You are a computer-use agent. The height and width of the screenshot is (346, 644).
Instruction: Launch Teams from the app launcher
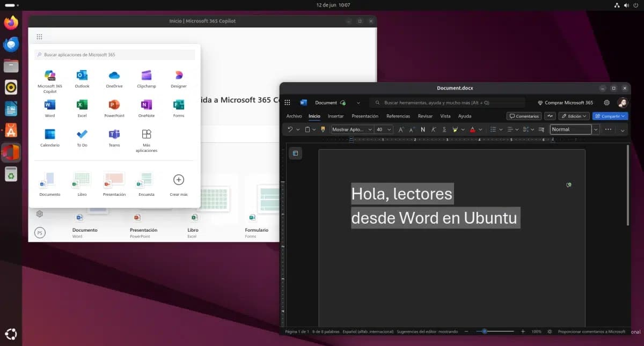114,137
